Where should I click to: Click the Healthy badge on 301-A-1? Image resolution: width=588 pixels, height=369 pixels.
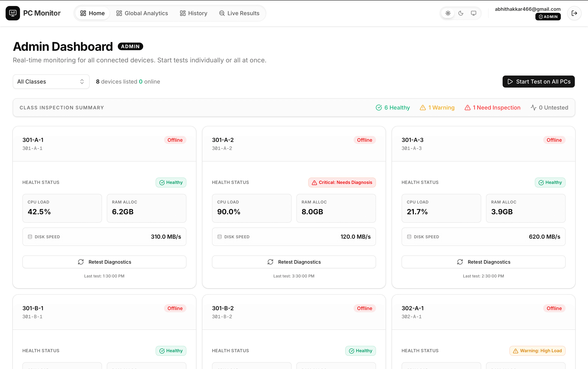171,183
